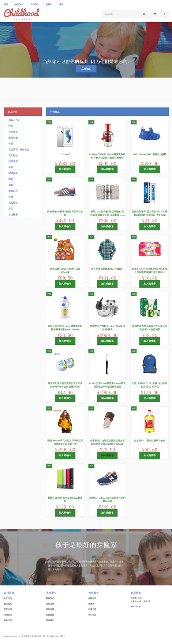Image resolution: width=172 pixels, height=644 pixels.
Task: Open the blue LOTTO backpack image
Action: (x=150, y=365)
